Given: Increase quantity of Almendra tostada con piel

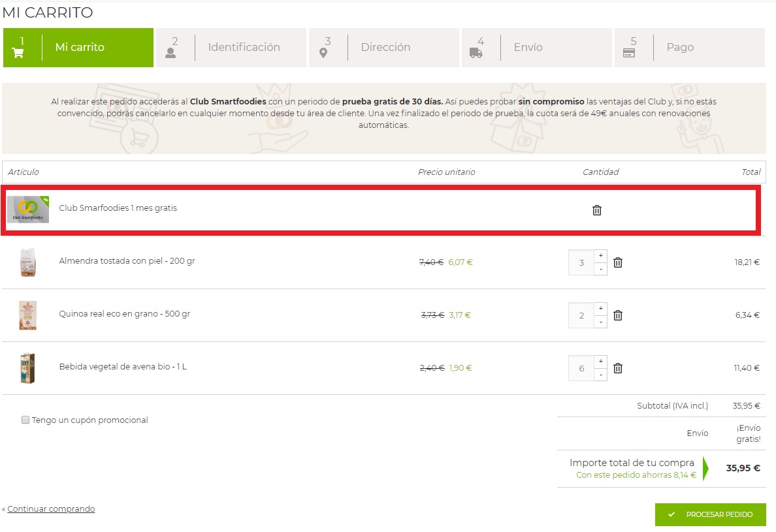Looking at the screenshot, I should 601,256.
